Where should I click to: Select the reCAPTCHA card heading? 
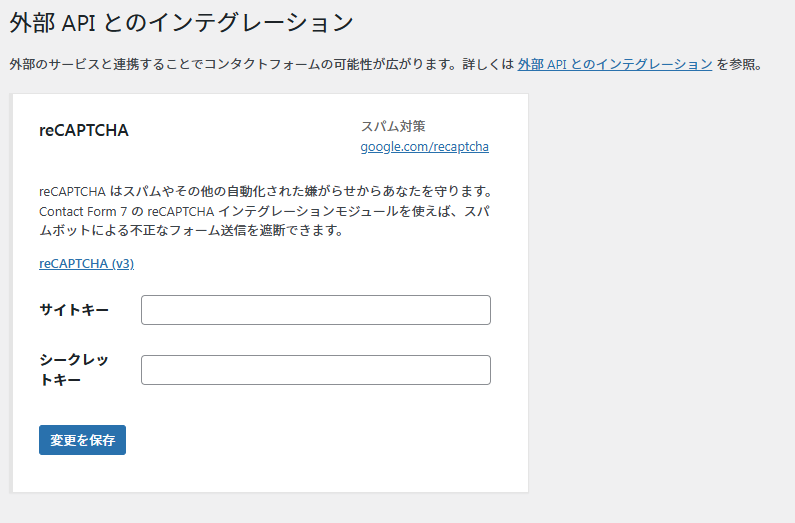coord(84,130)
